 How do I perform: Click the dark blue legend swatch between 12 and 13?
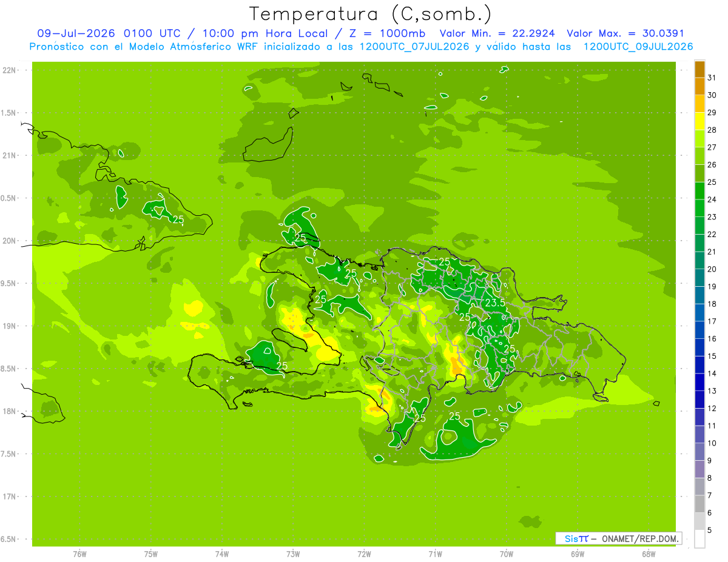click(x=699, y=400)
